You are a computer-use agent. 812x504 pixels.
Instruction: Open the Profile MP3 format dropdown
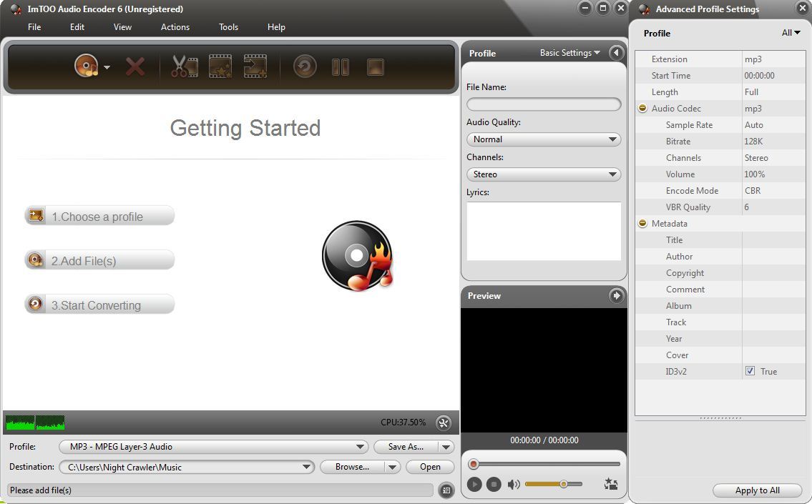(x=213, y=447)
